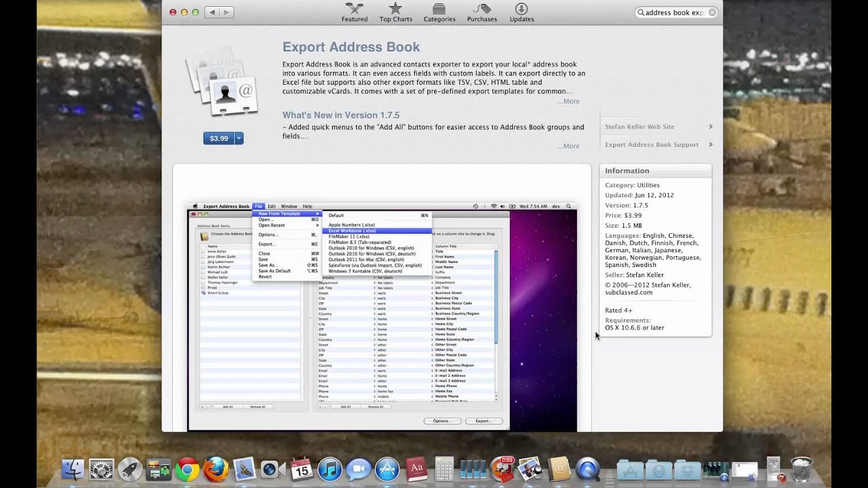The width and height of the screenshot is (868, 488).
Task: Open the Trash in the Dock
Action: (x=802, y=469)
